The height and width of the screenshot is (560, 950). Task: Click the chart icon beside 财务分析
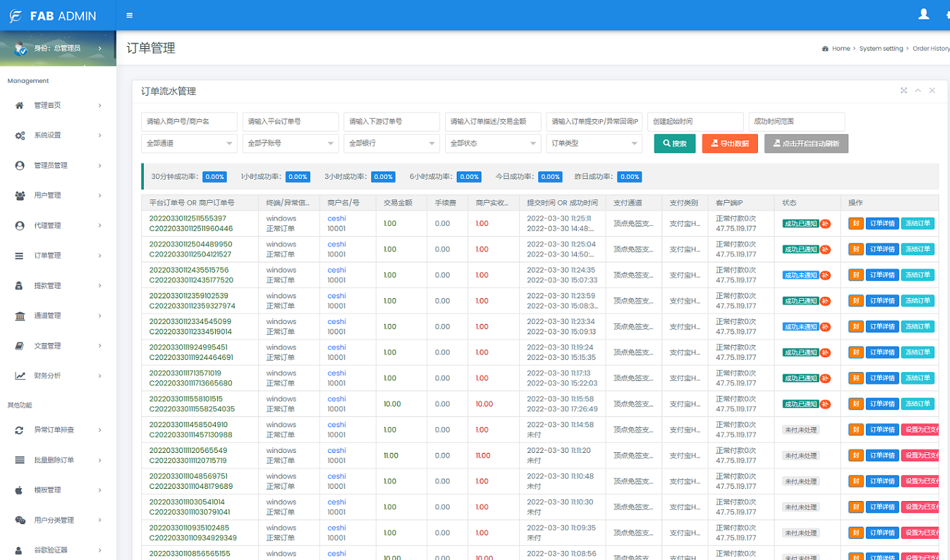(x=20, y=376)
